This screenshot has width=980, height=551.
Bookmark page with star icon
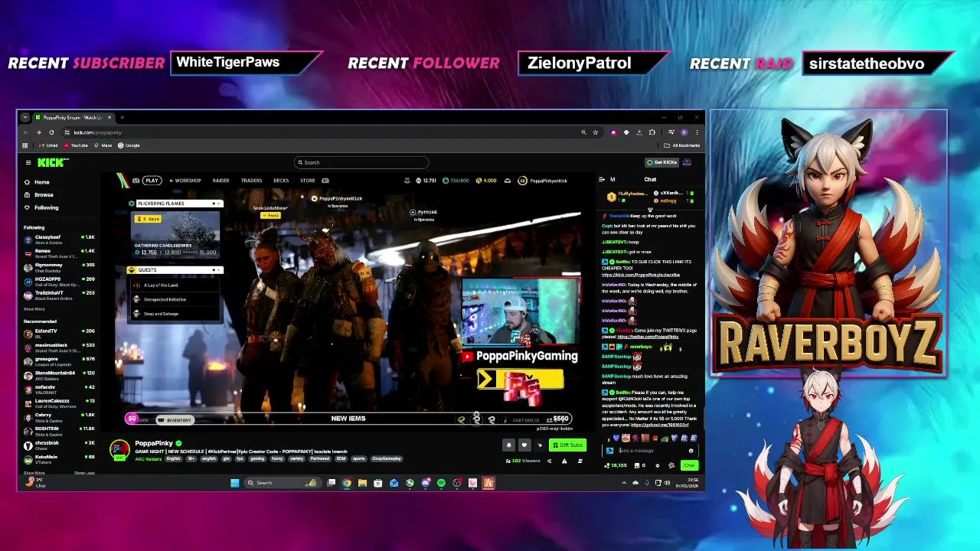pos(595,132)
